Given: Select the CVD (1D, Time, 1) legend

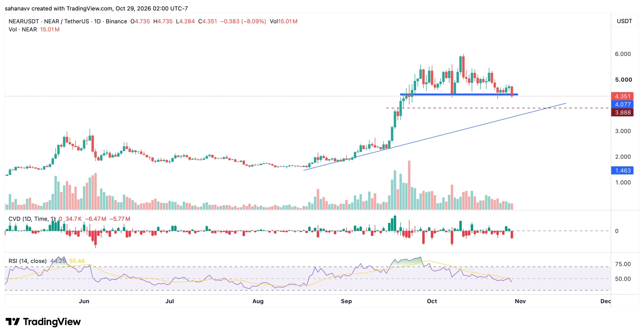Looking at the screenshot, I should 32,219.
